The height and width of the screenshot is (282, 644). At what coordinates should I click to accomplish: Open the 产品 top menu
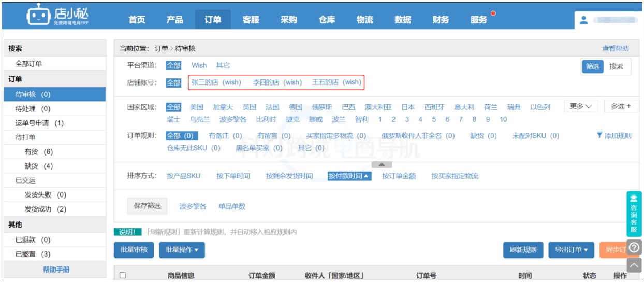coord(175,20)
